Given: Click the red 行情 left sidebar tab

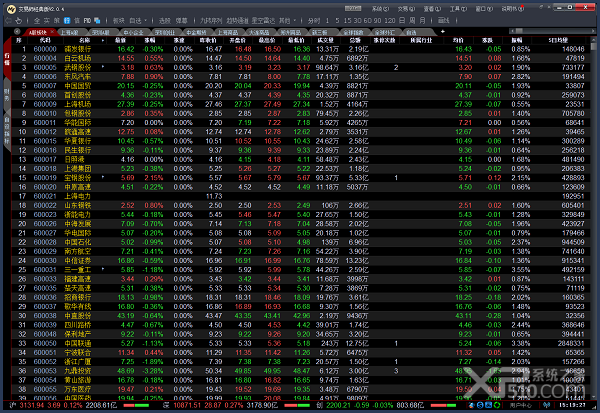Looking at the screenshot, I should click(x=7, y=59).
